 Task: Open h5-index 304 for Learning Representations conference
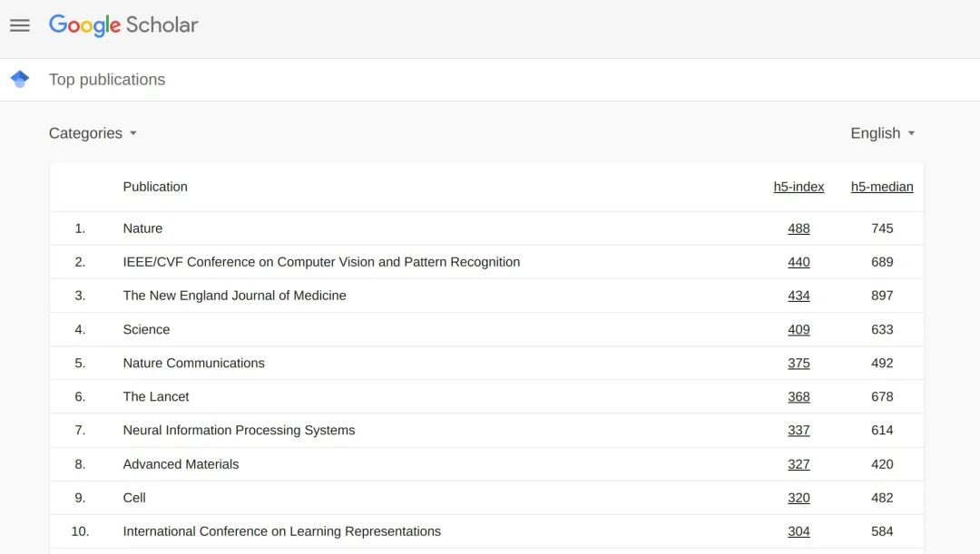pos(799,531)
